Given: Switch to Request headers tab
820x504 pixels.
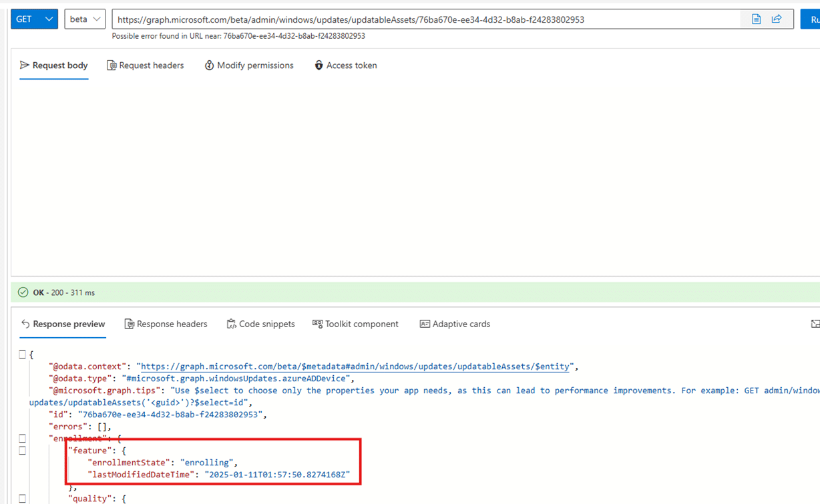Looking at the screenshot, I should 146,65.
